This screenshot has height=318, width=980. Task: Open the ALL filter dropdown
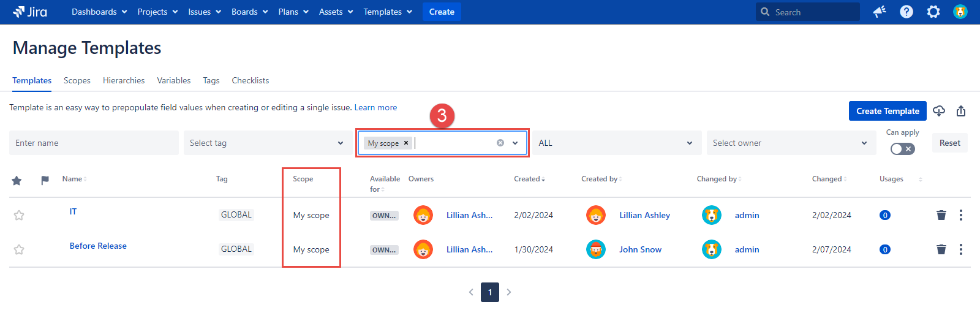[x=616, y=143]
